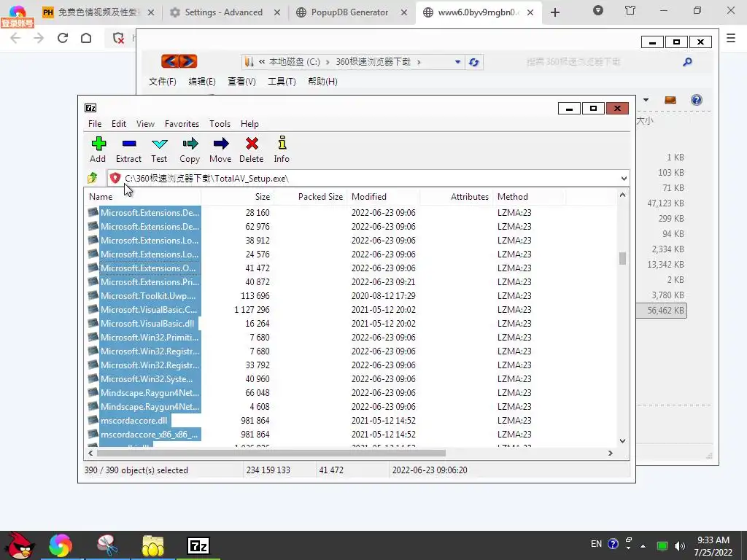Click the shirt skin icon in browser title bar
Viewport: 747px width, 560px height.
[x=630, y=10]
